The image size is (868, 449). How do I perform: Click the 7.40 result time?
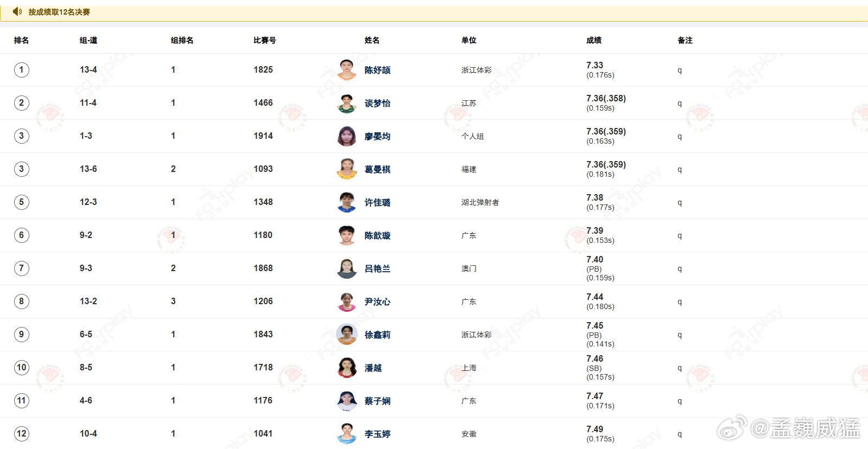coord(595,259)
